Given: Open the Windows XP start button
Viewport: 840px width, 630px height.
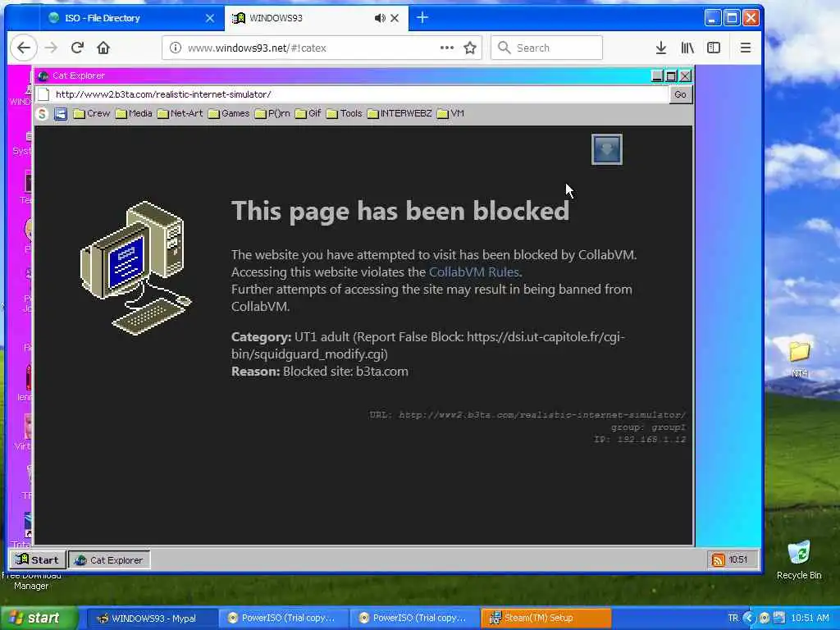Looking at the screenshot, I should coord(39,619).
